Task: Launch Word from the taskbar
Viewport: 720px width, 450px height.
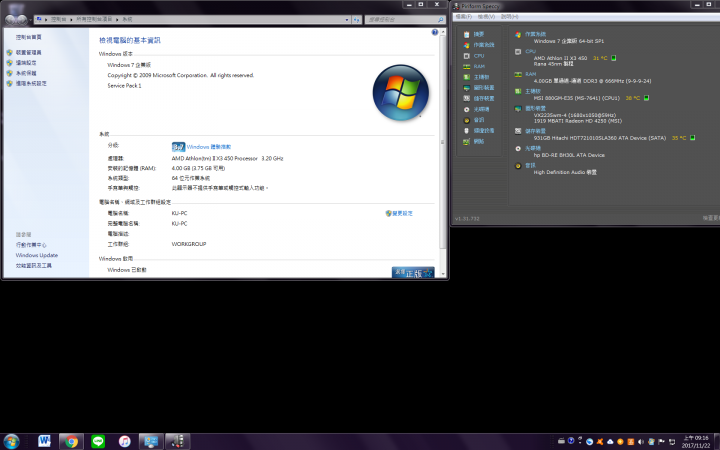Action: 45,442
